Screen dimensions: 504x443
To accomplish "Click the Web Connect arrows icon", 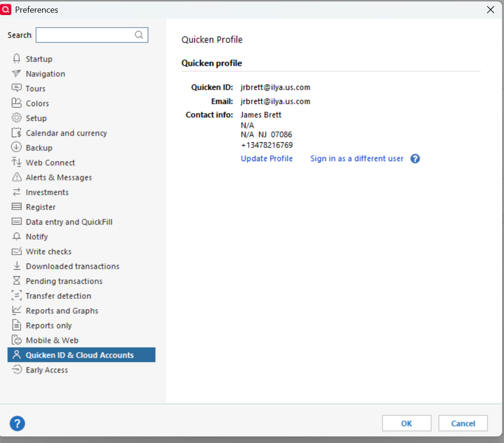I will [x=16, y=162].
